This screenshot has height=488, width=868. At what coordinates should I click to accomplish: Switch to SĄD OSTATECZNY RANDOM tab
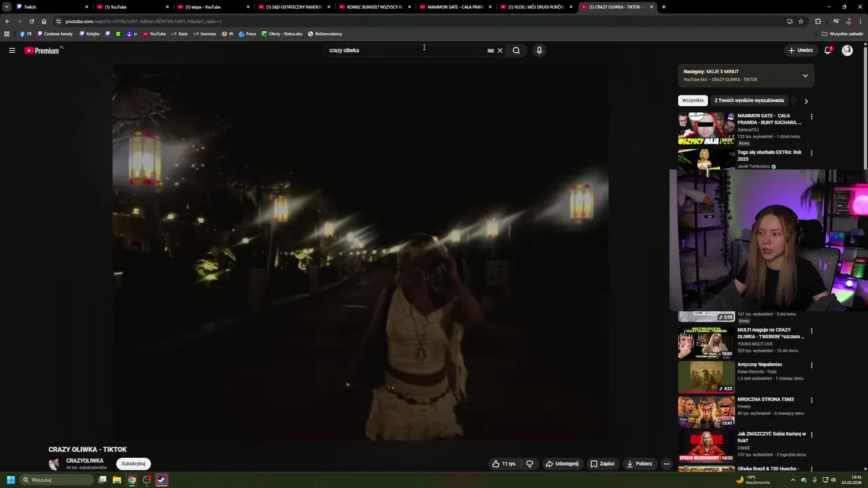tap(293, 7)
